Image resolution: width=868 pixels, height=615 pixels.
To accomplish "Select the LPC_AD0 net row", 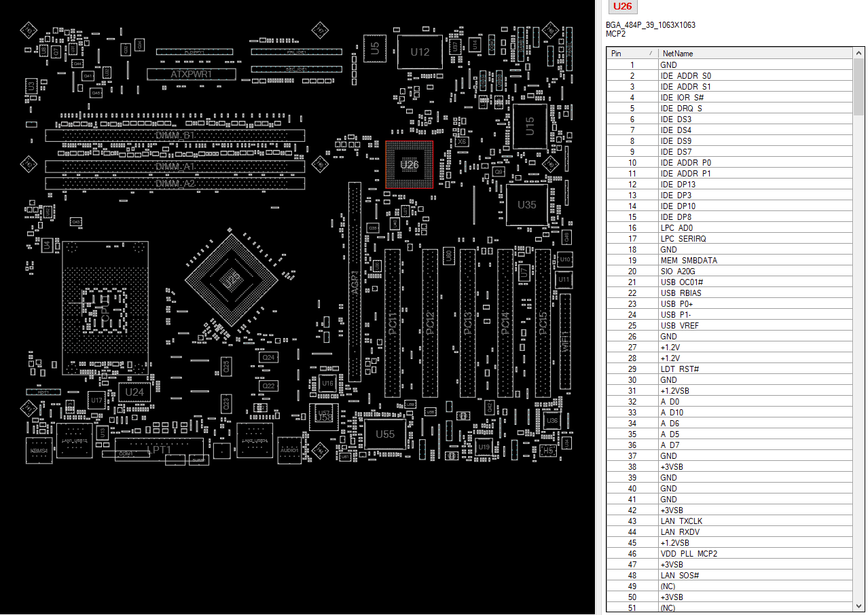I will point(730,228).
